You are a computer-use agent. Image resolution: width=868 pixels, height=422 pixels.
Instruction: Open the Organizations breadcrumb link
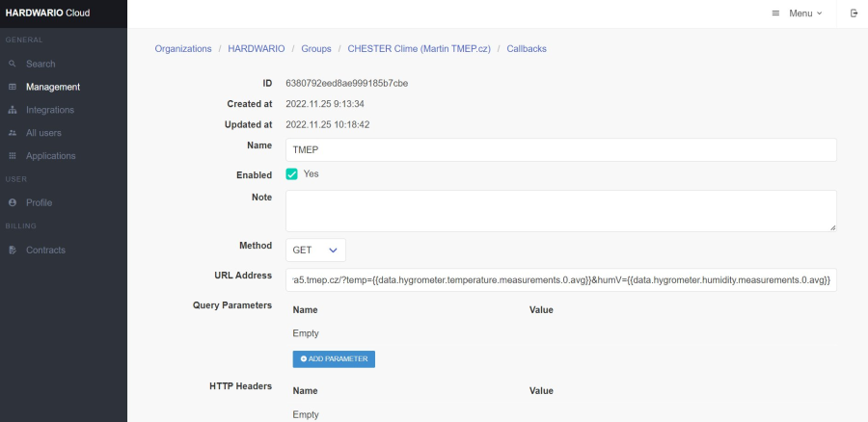[x=183, y=48]
